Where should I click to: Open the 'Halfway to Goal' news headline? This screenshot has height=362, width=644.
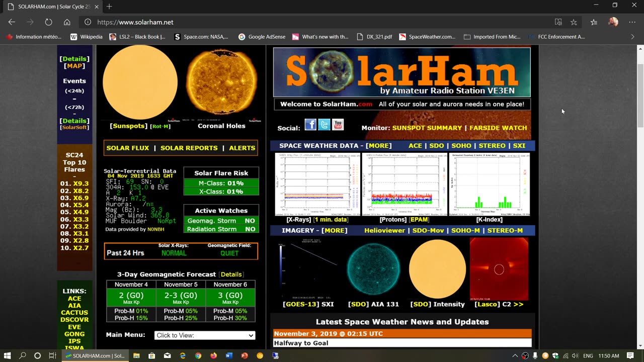(301, 343)
